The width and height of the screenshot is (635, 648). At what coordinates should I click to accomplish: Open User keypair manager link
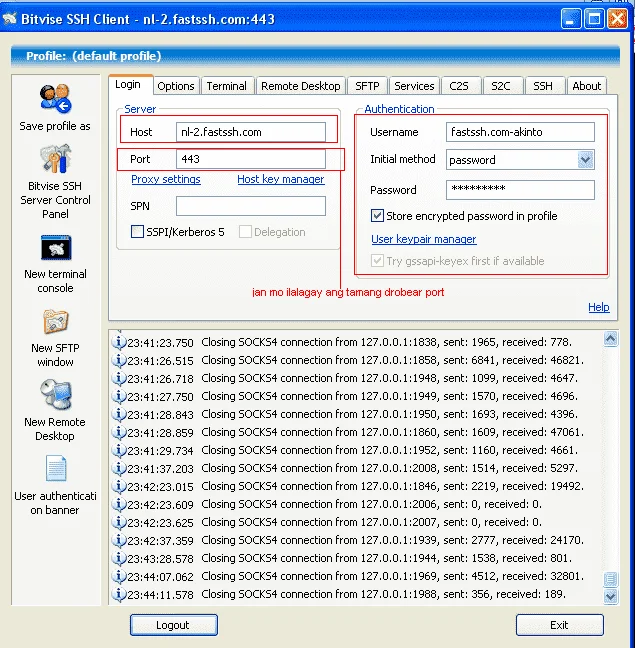[x=423, y=239]
